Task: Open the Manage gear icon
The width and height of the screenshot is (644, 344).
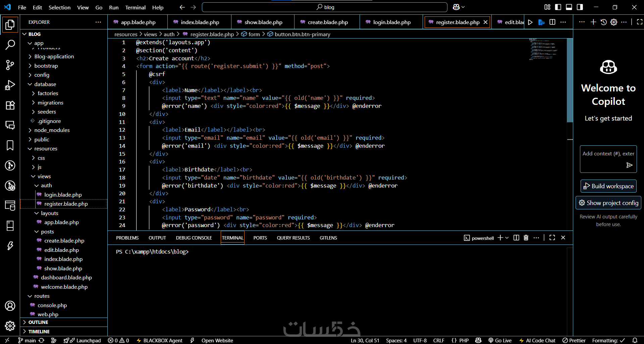Action: (x=10, y=326)
